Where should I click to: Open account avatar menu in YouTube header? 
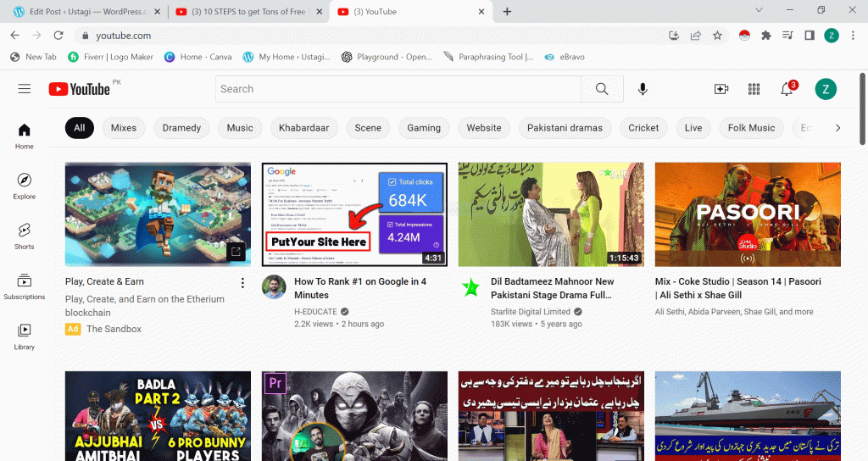point(826,89)
